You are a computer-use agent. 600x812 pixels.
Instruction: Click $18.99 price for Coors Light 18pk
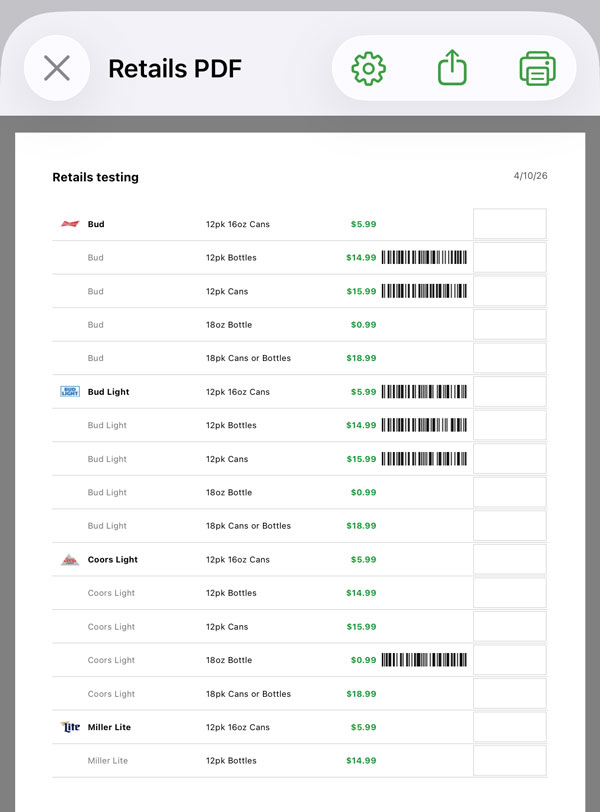[x=361, y=694]
